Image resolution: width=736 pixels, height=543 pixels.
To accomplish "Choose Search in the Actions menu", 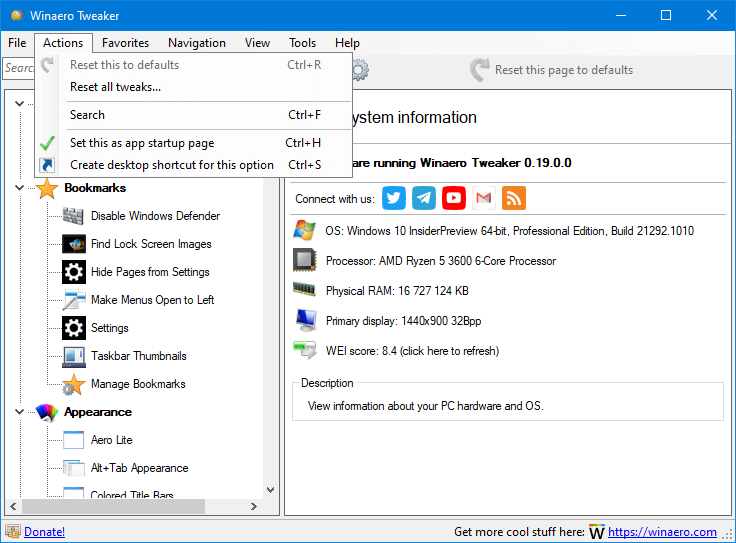I will point(194,115).
